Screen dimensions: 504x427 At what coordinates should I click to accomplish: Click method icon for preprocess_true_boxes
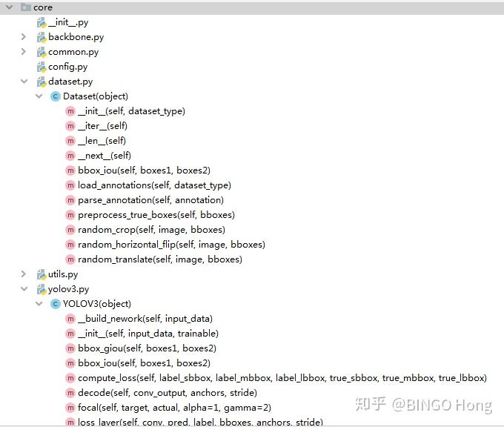[70, 215]
